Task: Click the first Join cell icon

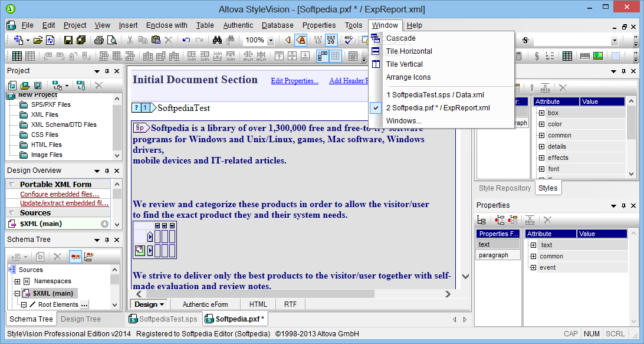Action: (192, 56)
